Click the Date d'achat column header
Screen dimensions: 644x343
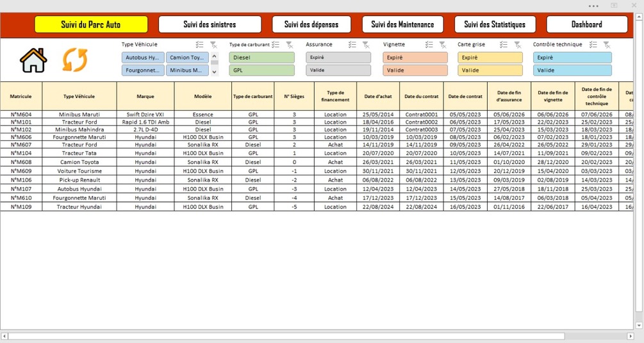(378, 96)
